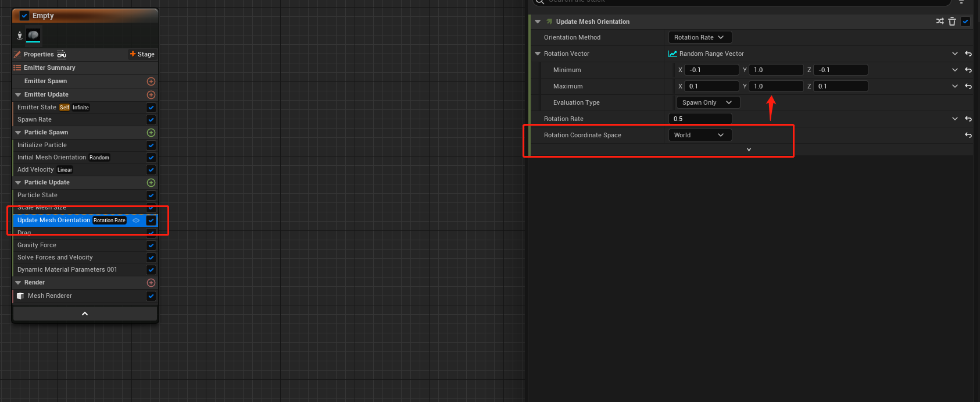
Task: Select the Solve Forces and Velocity module
Action: (55, 257)
